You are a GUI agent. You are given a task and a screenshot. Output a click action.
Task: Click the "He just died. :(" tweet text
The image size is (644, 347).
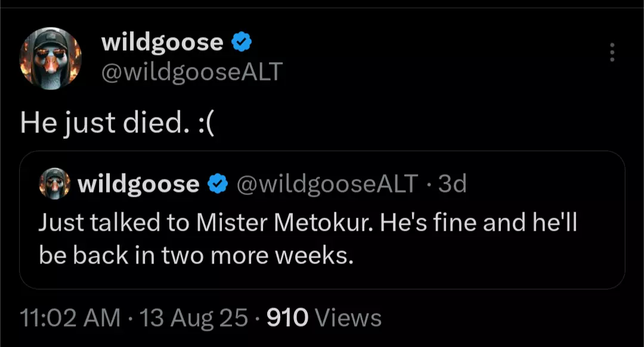click(117, 123)
